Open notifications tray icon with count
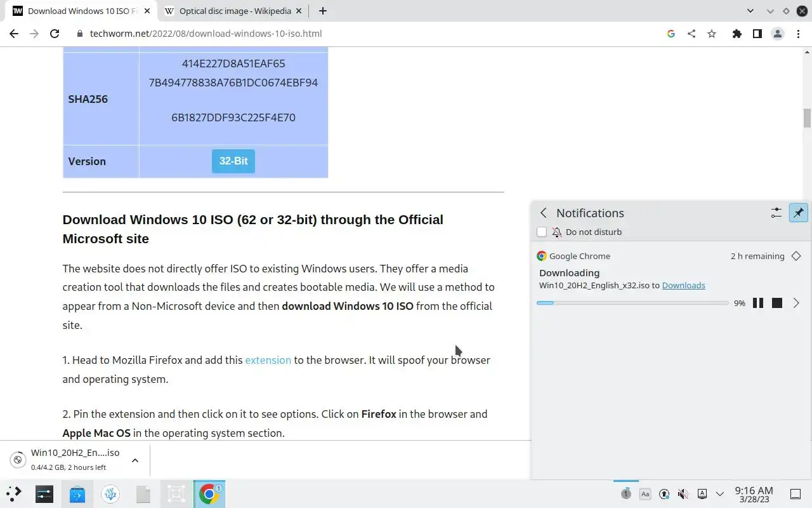This screenshot has width=812, height=508. [626, 493]
